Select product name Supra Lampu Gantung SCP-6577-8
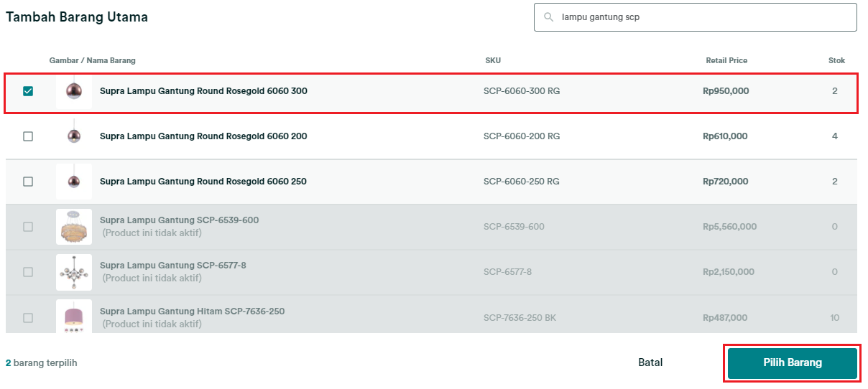This screenshot has width=868, height=389. pos(173,265)
